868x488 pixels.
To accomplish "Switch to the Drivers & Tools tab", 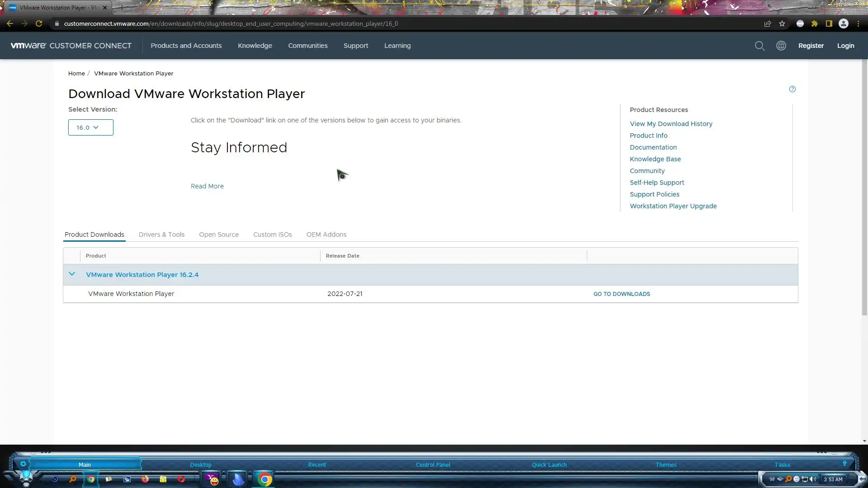I will click(161, 235).
